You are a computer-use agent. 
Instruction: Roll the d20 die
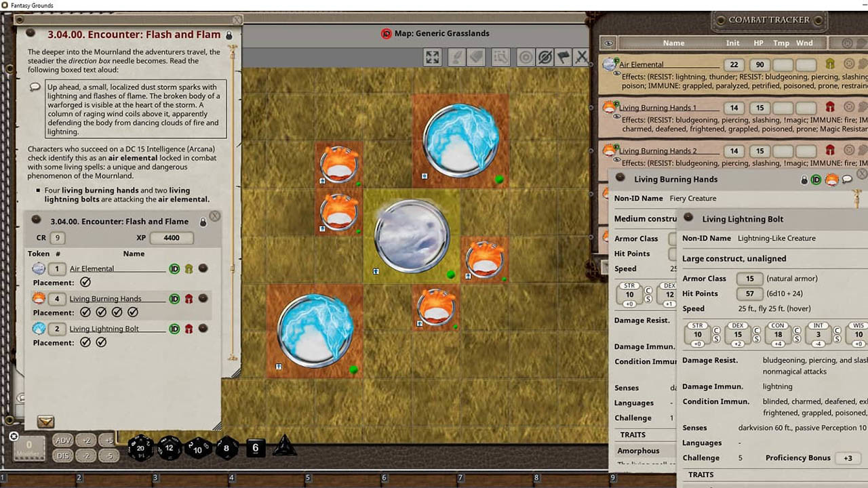pos(141,448)
